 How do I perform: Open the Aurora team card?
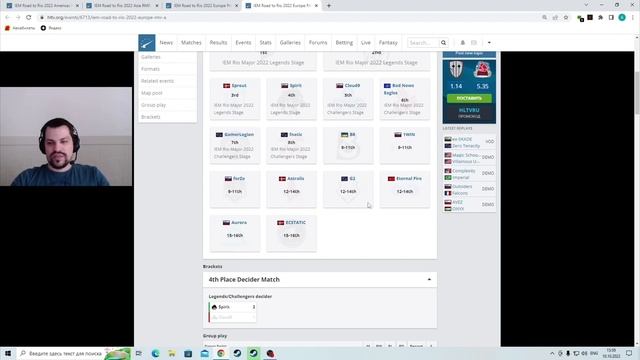(235, 233)
